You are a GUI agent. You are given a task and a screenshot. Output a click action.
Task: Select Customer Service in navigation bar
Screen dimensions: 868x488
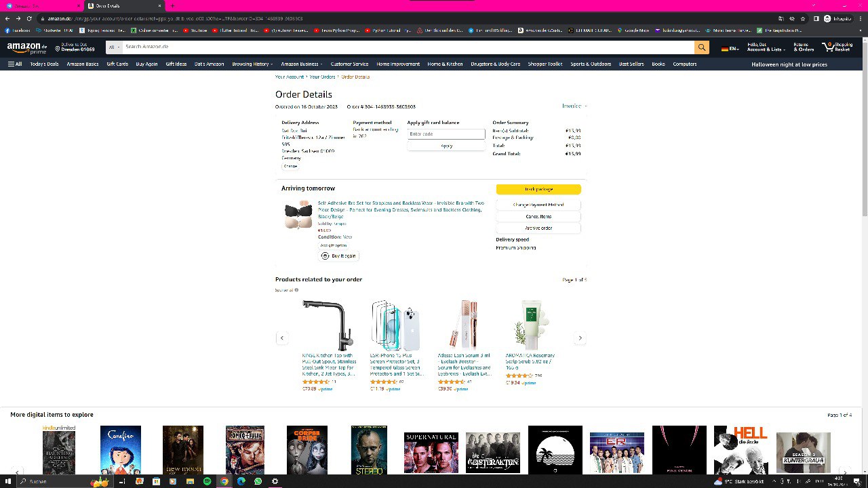click(349, 64)
